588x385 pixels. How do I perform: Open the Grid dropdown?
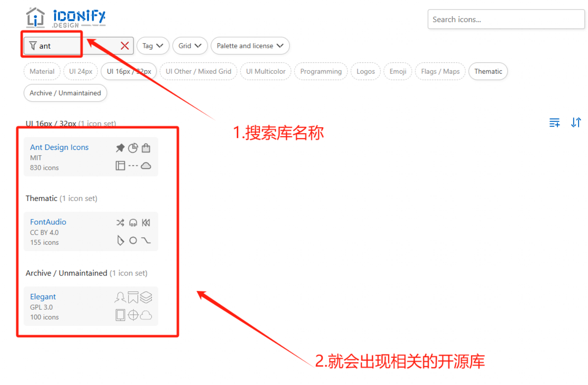coord(190,46)
